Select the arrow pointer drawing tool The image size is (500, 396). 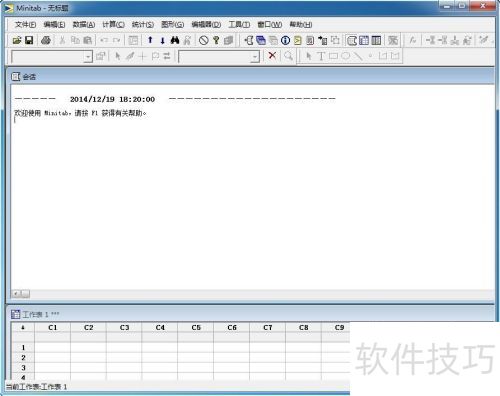[x=309, y=56]
